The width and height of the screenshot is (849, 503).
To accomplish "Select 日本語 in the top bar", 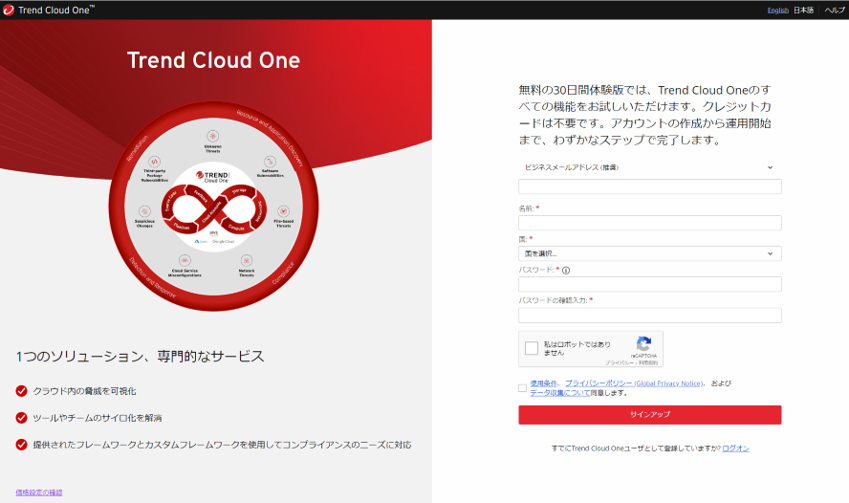I will click(x=803, y=10).
